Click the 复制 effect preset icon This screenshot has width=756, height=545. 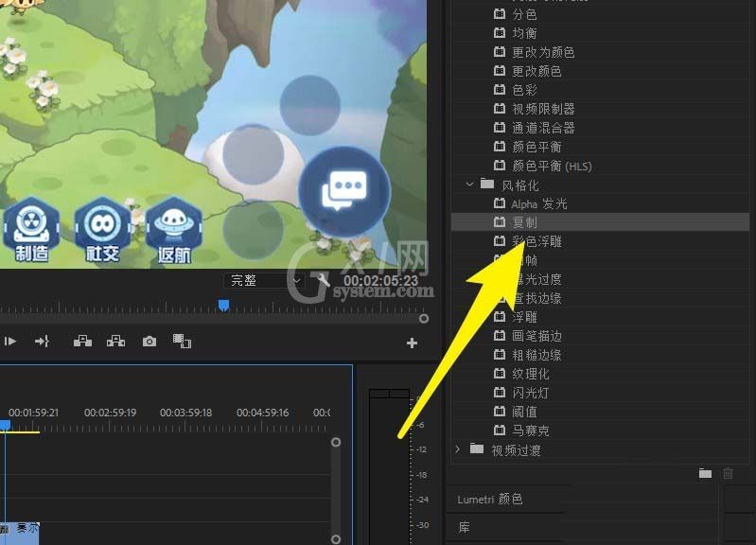click(500, 221)
